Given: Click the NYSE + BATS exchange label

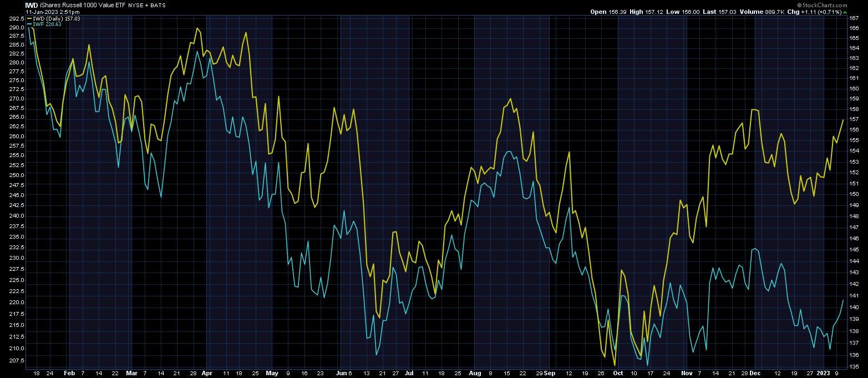Looking at the screenshot, I should pyautogui.click(x=146, y=5).
